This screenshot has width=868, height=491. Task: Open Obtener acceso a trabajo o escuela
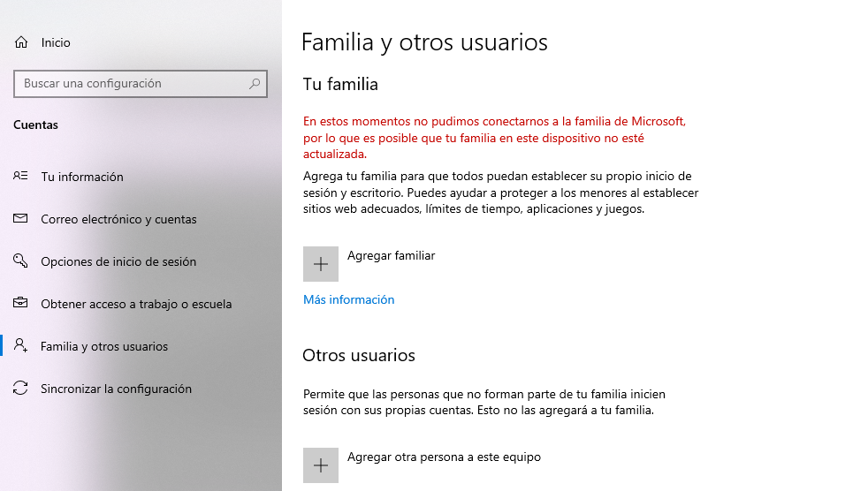[x=136, y=304]
